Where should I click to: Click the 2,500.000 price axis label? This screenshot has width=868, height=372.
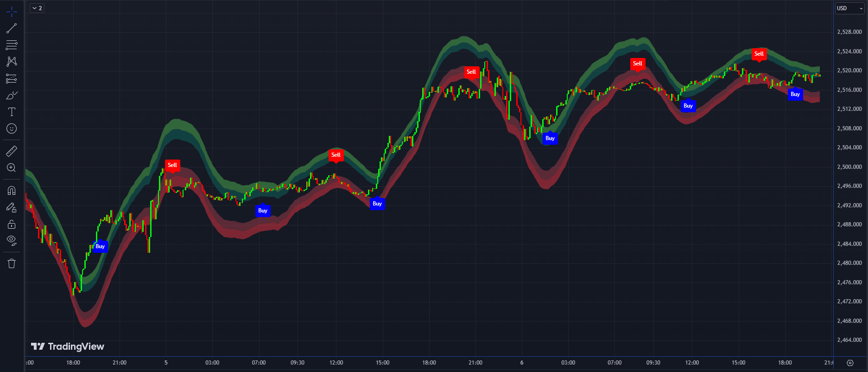tap(849, 167)
